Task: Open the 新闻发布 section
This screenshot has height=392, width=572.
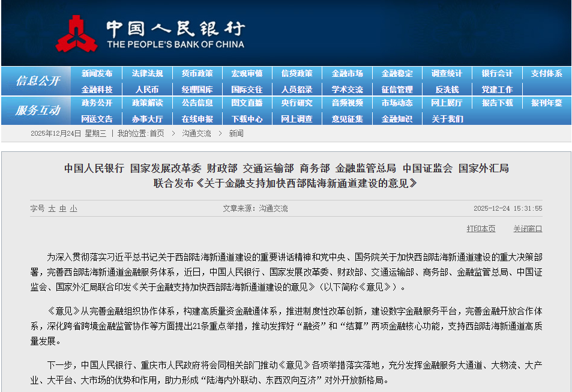Action: point(97,73)
